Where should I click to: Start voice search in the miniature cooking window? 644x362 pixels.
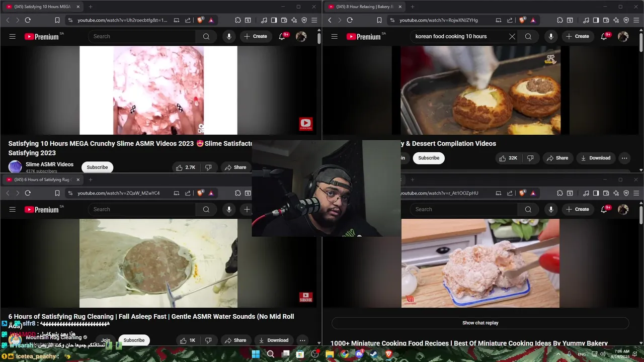(x=551, y=209)
